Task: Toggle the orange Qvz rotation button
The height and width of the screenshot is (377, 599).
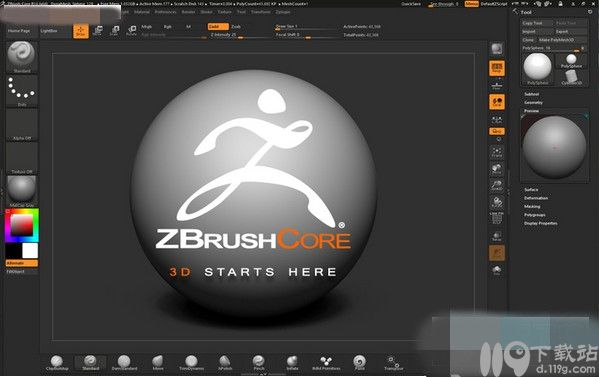Action: point(497,131)
